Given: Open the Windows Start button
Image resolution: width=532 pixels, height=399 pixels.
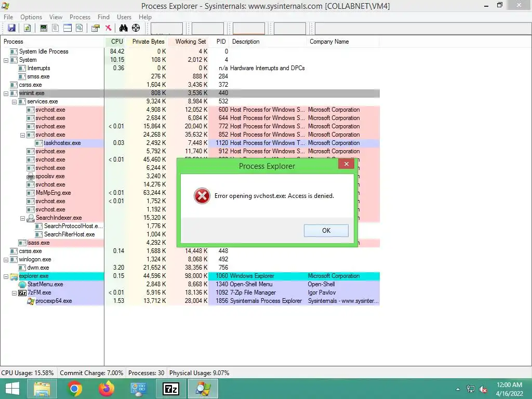Looking at the screenshot, I should [12, 389].
